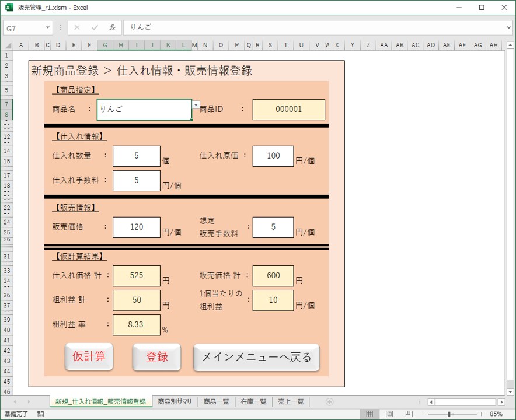Image resolution: width=516 pixels, height=420 pixels.
Task: Click the macro recording icon in status bar
Action: pos(40,414)
